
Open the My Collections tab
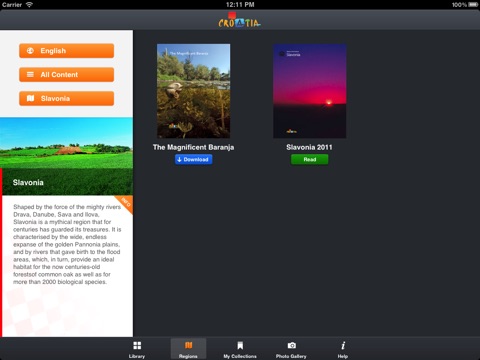pyautogui.click(x=240, y=349)
